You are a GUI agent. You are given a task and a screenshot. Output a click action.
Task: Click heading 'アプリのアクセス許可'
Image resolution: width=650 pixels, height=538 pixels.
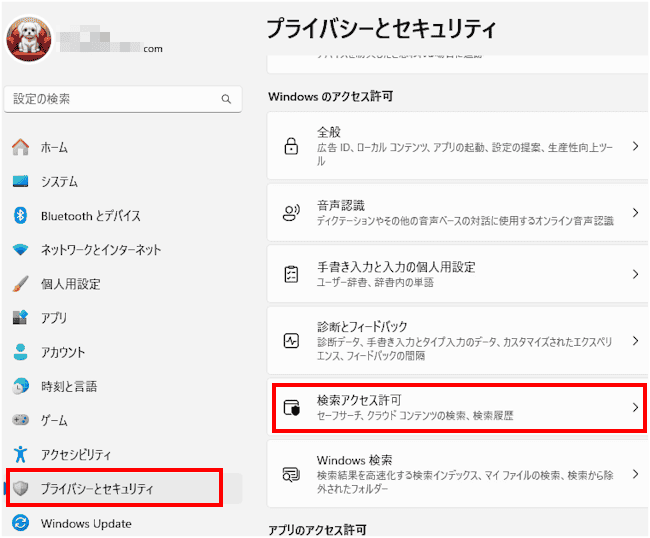point(317,530)
